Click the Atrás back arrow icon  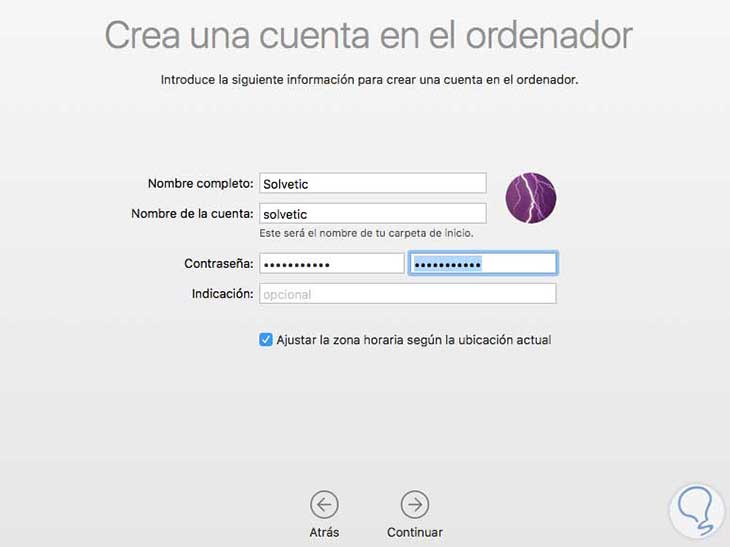324,505
